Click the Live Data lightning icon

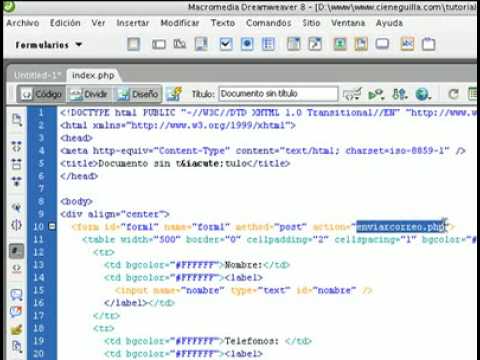pos(175,94)
